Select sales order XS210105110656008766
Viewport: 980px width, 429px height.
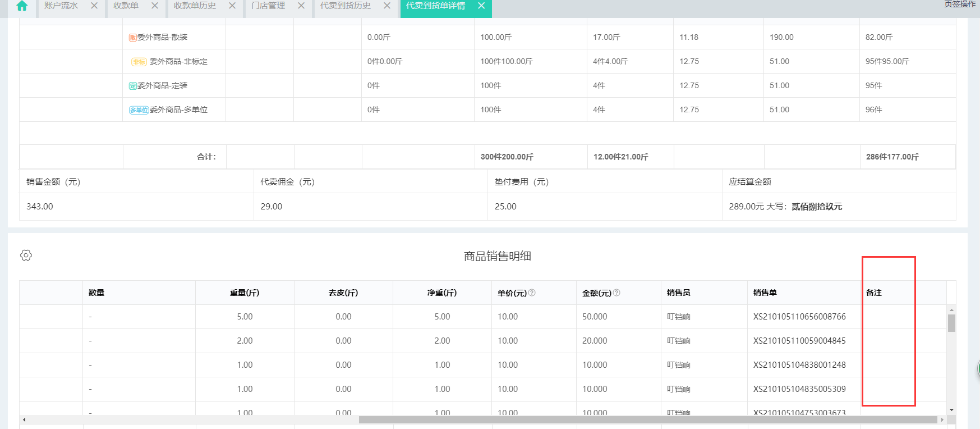pos(799,317)
